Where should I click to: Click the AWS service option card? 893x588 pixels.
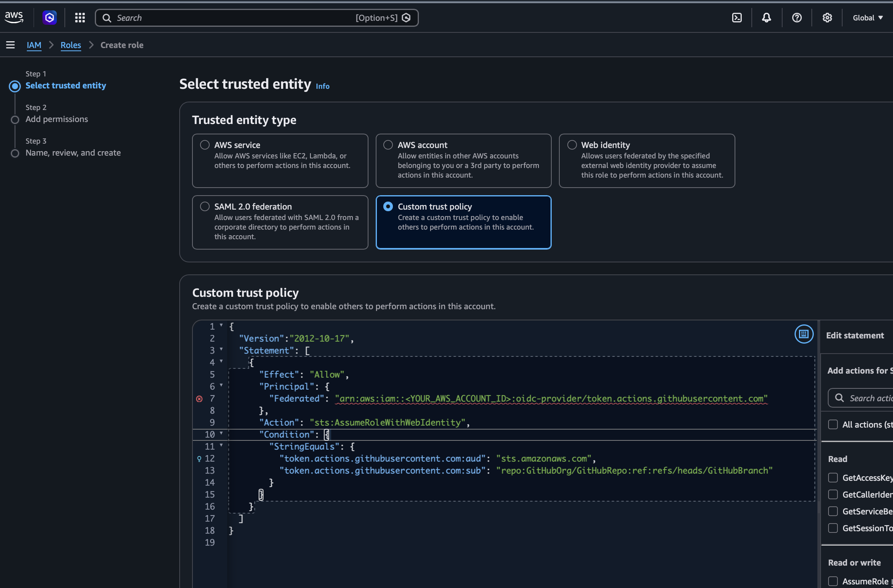[280, 161]
